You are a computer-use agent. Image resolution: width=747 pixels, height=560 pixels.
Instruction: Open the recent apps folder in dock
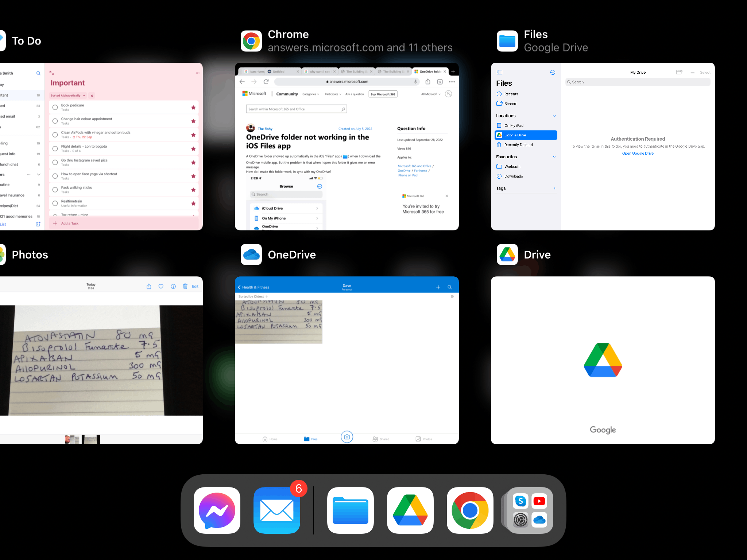530,510
